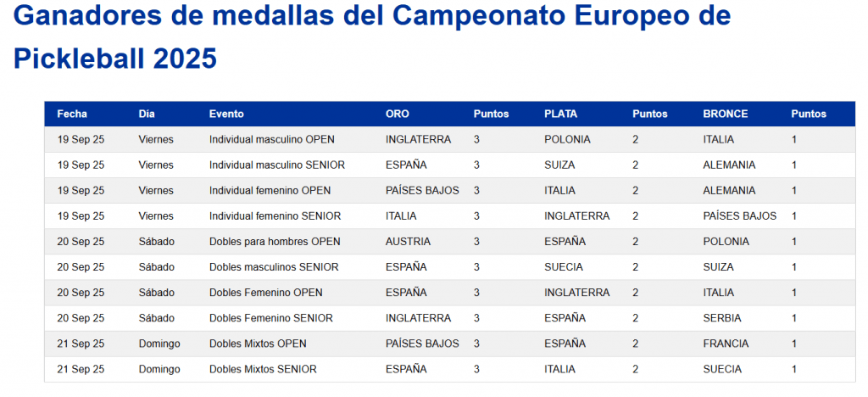Select Individual masculino OPEN event cell

pos(272,139)
